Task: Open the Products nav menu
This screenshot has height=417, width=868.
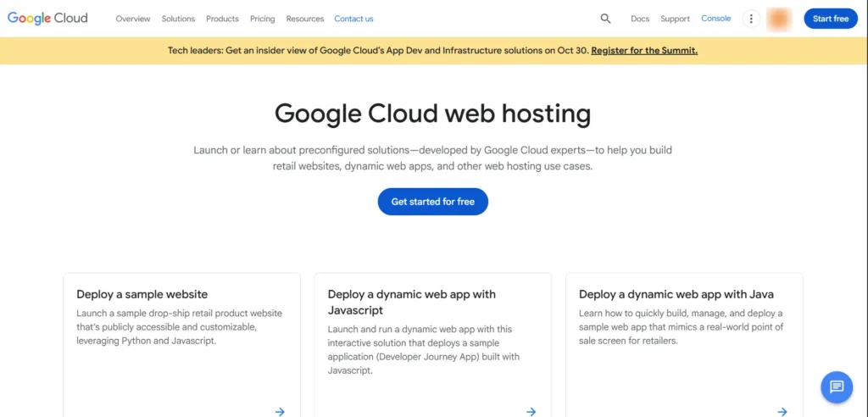Action: (x=223, y=19)
